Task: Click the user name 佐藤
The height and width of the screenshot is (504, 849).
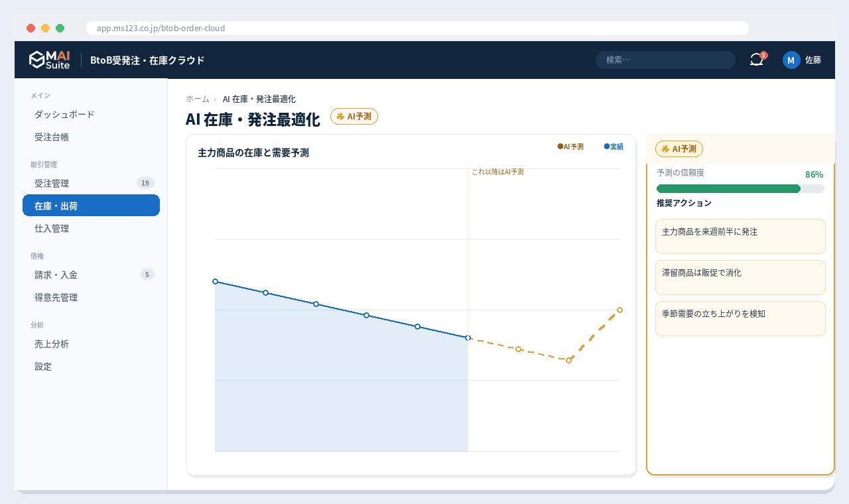Action: click(x=813, y=60)
